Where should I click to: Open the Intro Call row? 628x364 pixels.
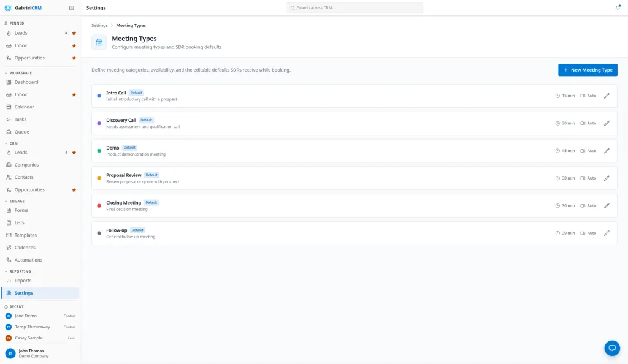354,96
